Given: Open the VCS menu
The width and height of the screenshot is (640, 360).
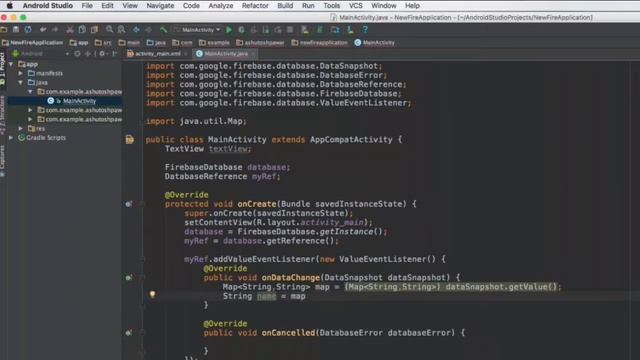Looking at the screenshot, I should point(356,6).
